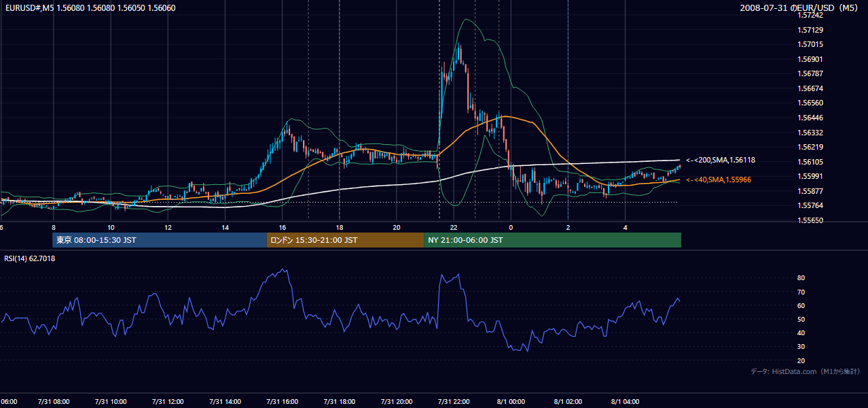
Task: Click price level 1.56332 on the axis
Action: (810, 133)
